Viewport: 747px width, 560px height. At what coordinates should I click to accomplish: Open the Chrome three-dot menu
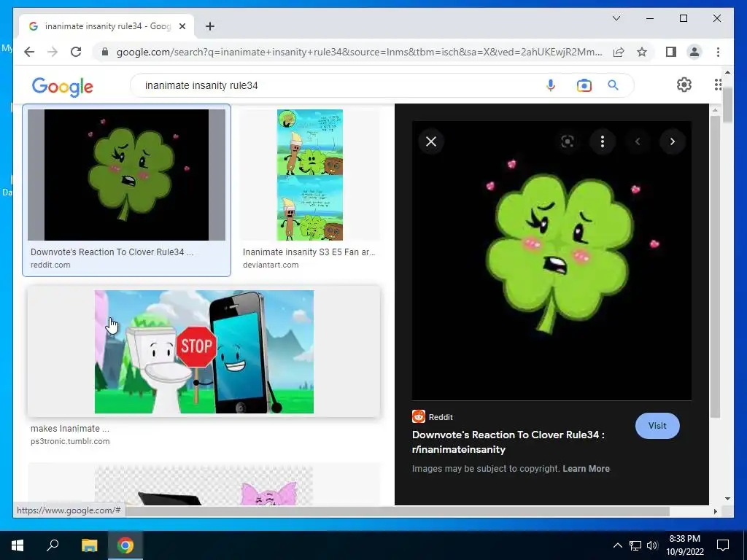pos(718,52)
